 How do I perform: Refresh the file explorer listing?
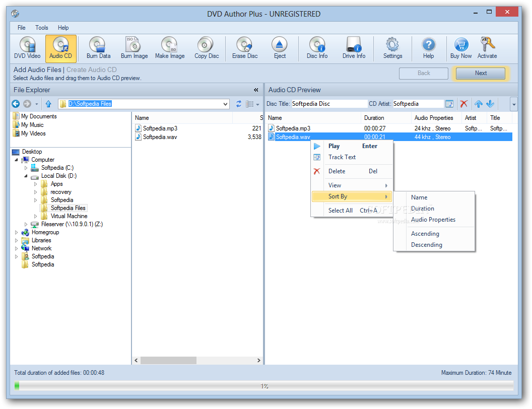coord(239,104)
